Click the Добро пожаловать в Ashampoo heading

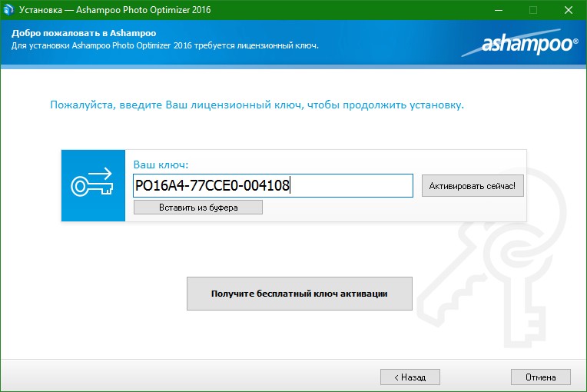(x=84, y=33)
